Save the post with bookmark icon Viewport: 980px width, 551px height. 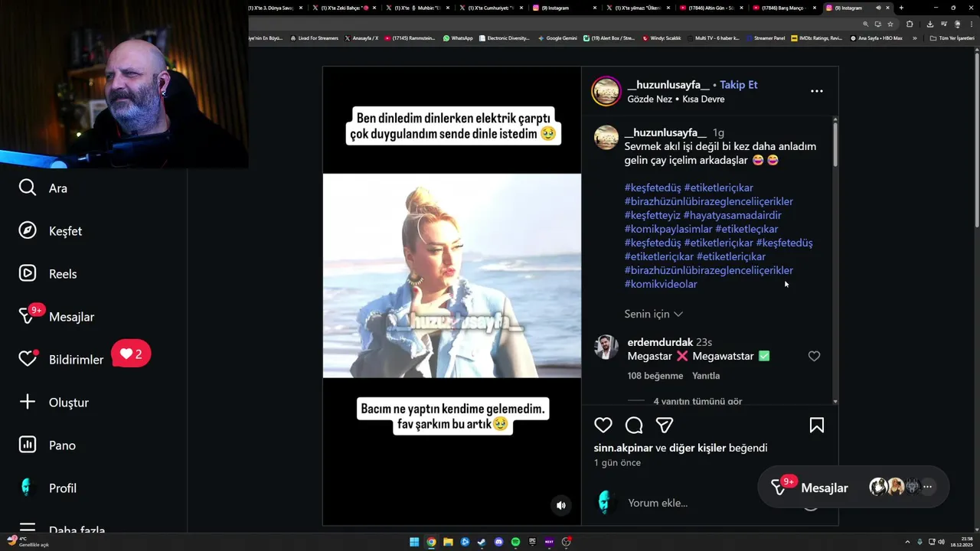pos(817,425)
